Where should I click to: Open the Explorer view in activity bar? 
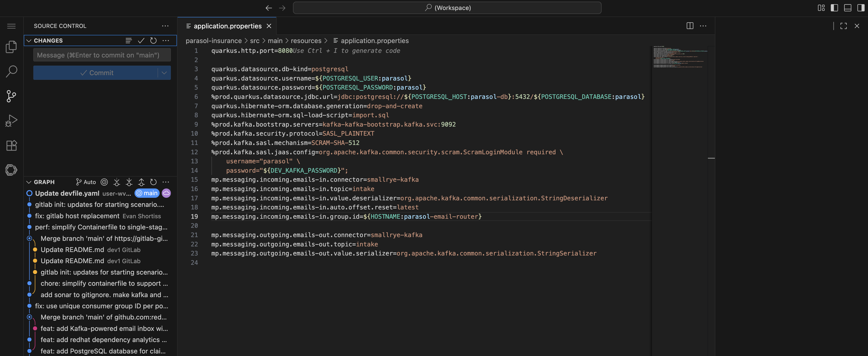pyautogui.click(x=11, y=47)
